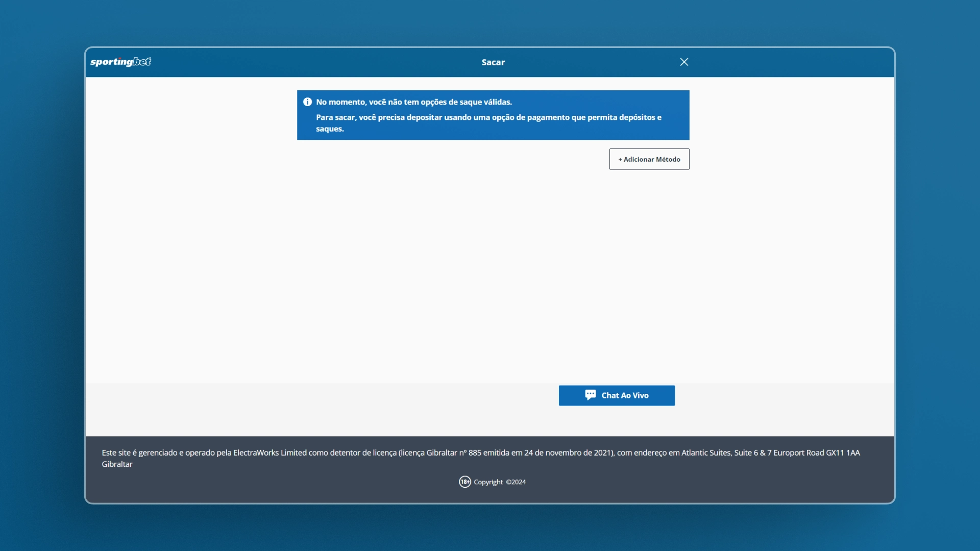Close the Sacar dialog with X
The height and width of the screenshot is (551, 980).
[x=684, y=62]
